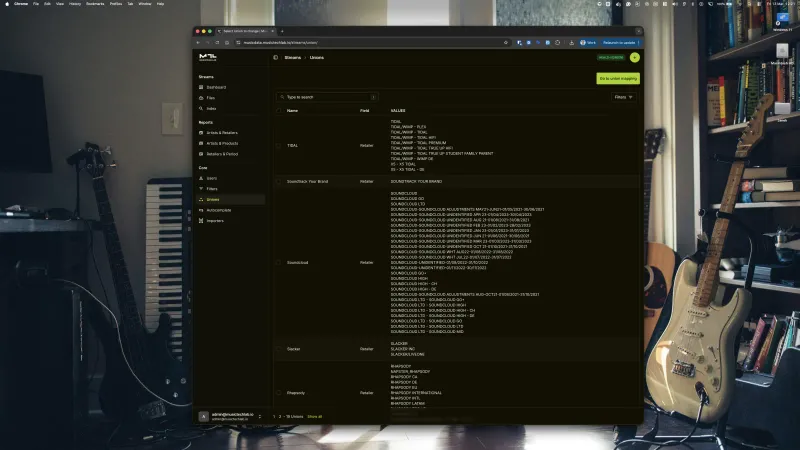
Task: Click Chrome's back navigation arrow
Action: click(198, 43)
